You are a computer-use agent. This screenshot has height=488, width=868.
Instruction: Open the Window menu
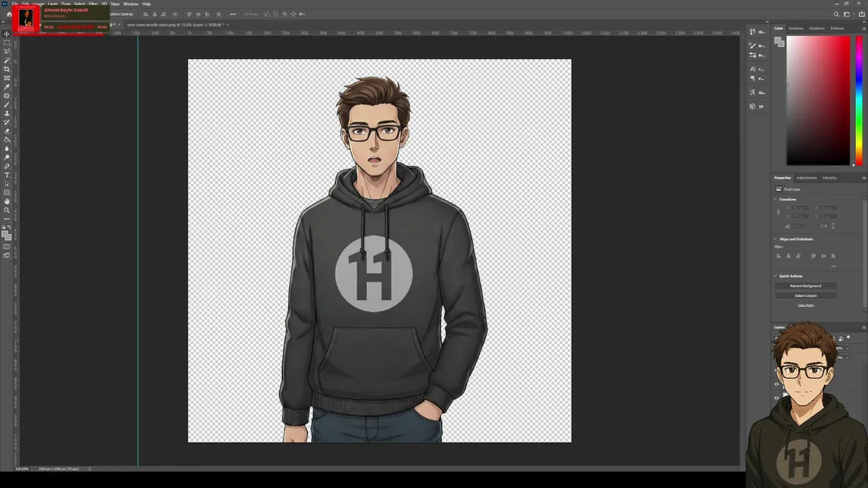[130, 4]
